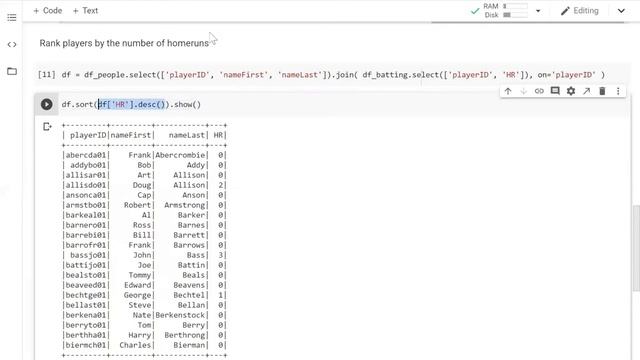This screenshot has width=640, height=360.
Task: Open the Files folder sidebar icon
Action: point(12,71)
